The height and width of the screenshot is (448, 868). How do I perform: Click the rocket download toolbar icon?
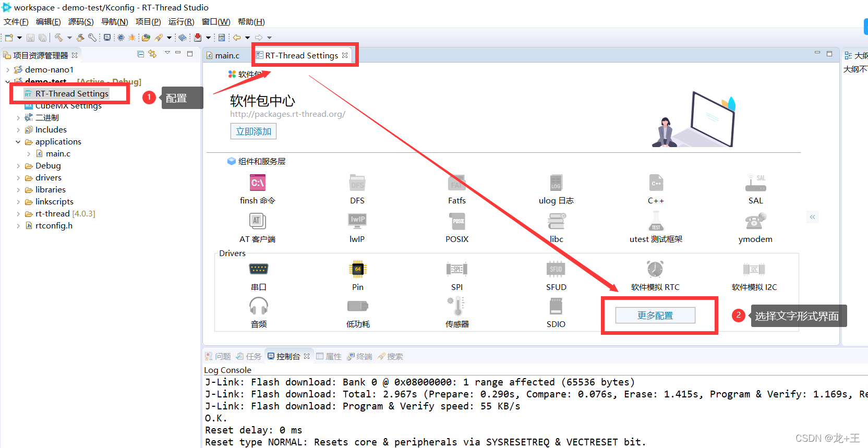pos(159,38)
